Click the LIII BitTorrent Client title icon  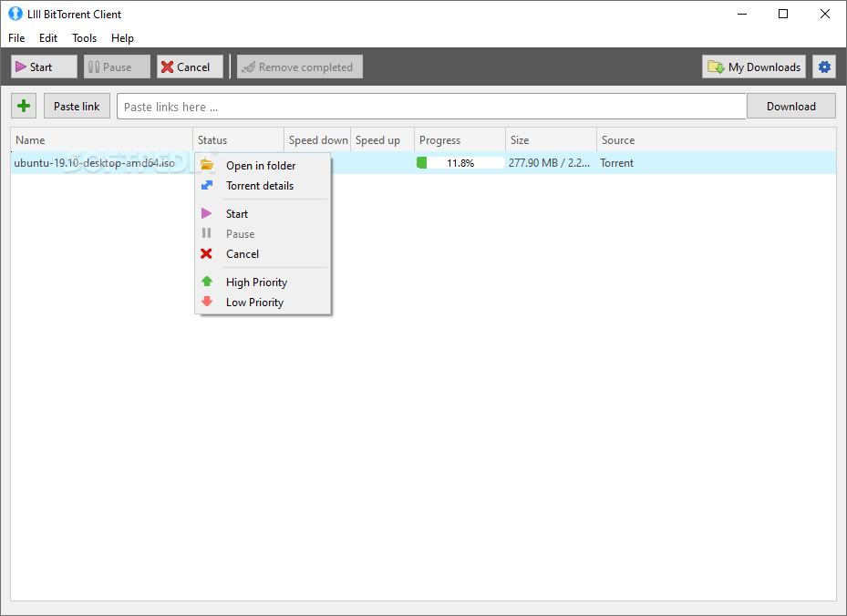pos(15,14)
